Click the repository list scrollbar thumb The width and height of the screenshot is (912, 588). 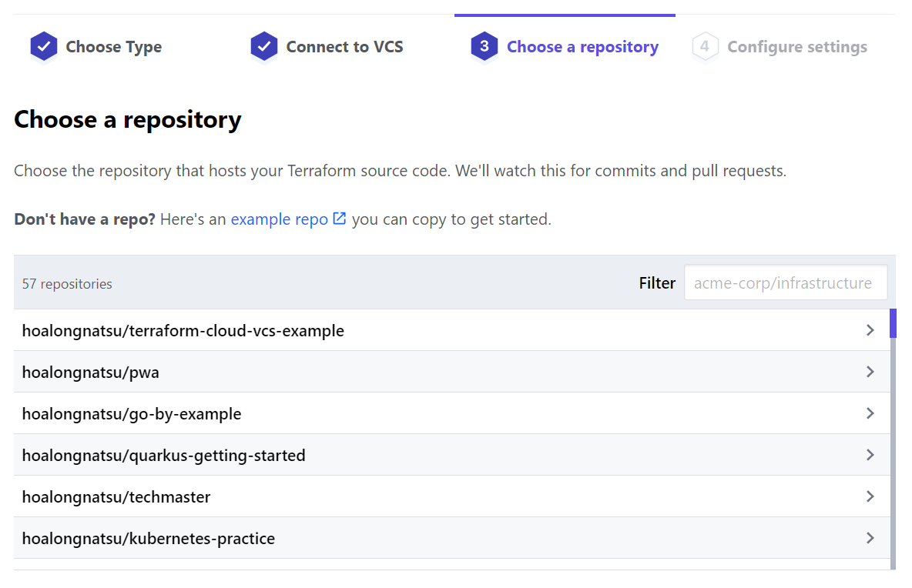(x=893, y=324)
